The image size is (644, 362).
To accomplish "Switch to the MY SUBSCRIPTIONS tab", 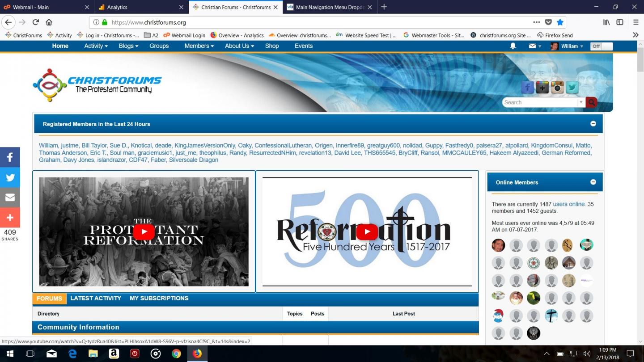I will click(159, 299).
